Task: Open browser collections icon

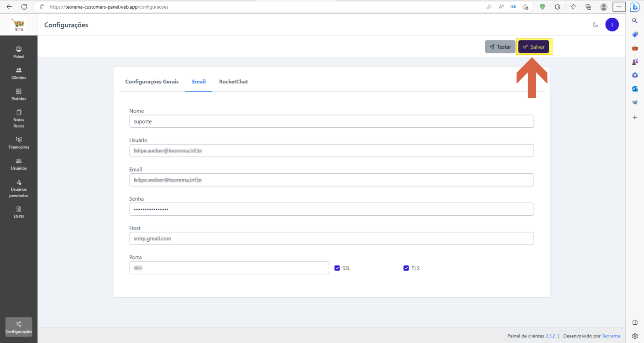Action: click(588, 7)
